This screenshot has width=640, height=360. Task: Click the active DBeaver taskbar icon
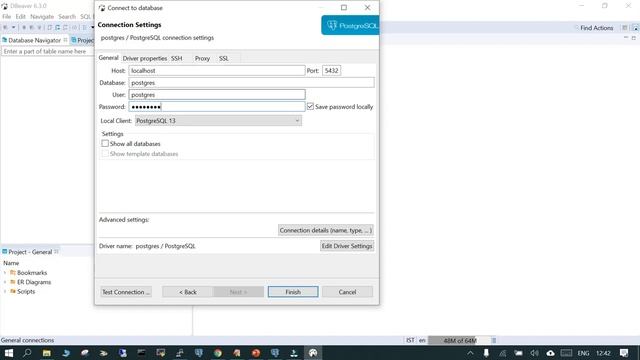313,353
